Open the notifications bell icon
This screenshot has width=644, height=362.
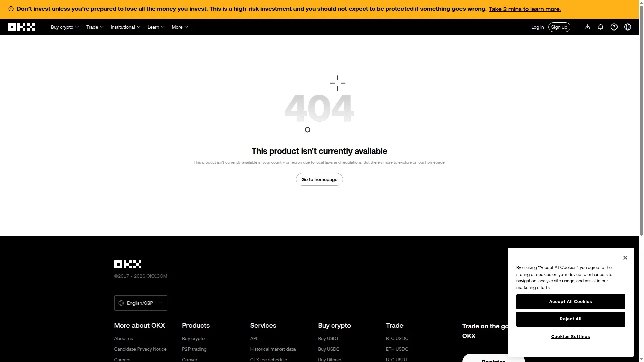tap(600, 27)
